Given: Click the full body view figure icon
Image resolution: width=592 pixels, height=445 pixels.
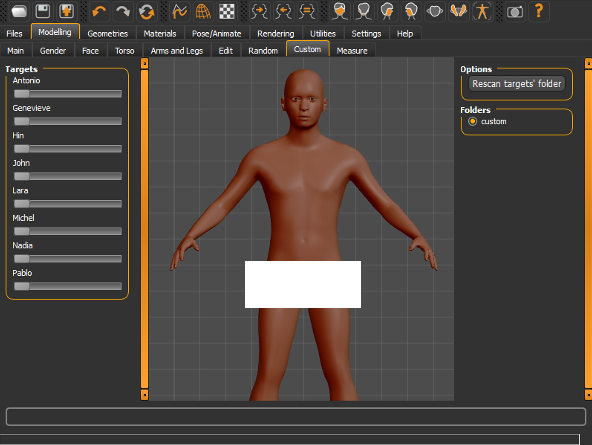Looking at the screenshot, I should 482,11.
